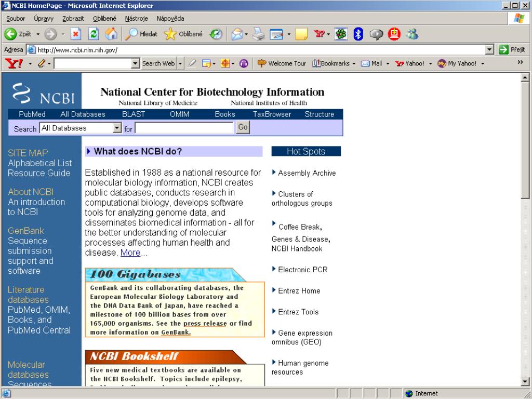Click the large Yahoo! logo in Yahoo toolbar
Viewport: 532px width, 399px height.
click(x=14, y=63)
